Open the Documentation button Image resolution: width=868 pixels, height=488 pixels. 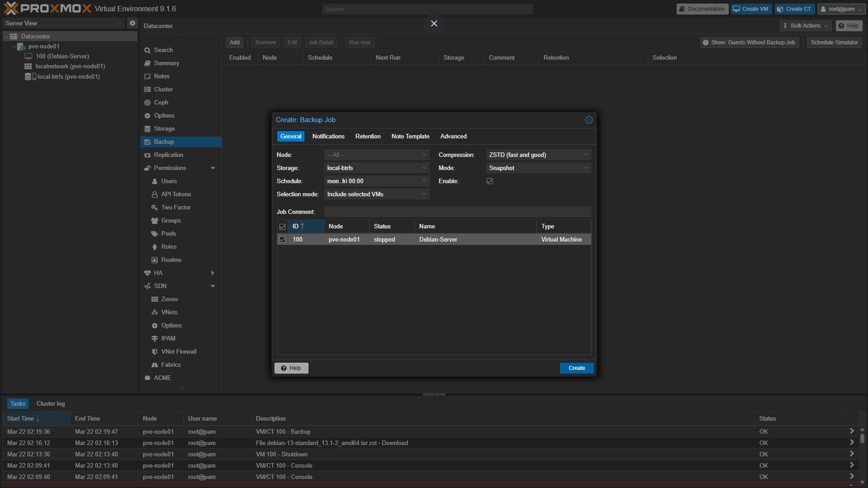(x=702, y=9)
